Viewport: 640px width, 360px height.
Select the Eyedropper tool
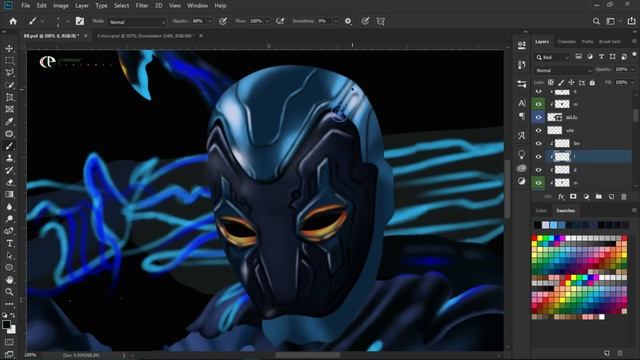(x=9, y=121)
